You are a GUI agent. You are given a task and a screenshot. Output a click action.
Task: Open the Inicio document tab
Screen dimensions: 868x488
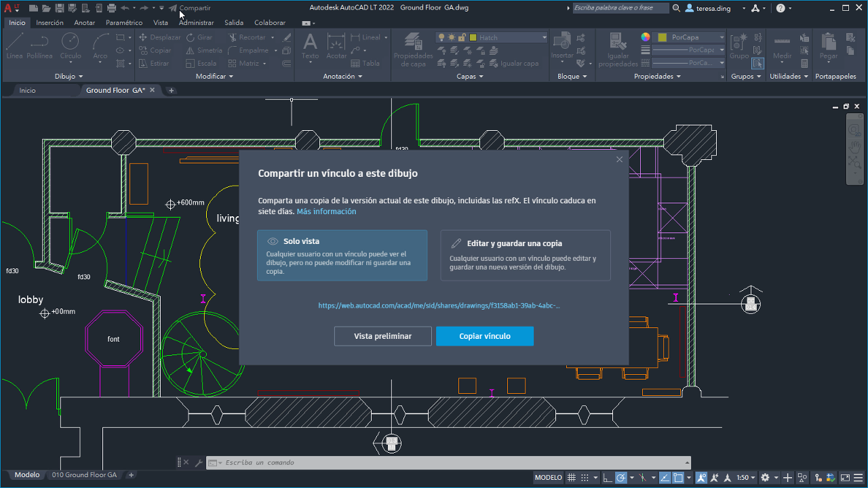tap(28, 90)
